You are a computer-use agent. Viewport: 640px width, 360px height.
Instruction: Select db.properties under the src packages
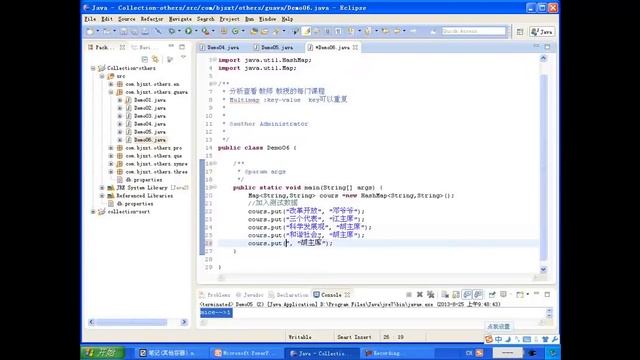coord(144,180)
